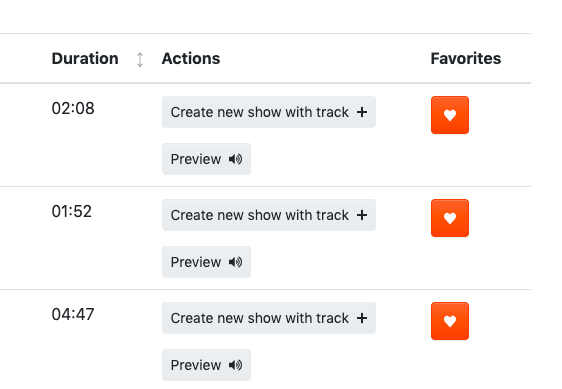Click speaker icon in the 01:52 track Preview
The image size is (562, 389).
click(x=235, y=262)
